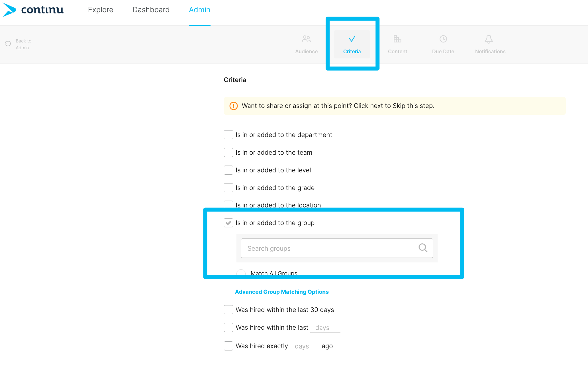Open the Dashboard tab
Screen dimensions: 588x367
pyautogui.click(x=151, y=9)
